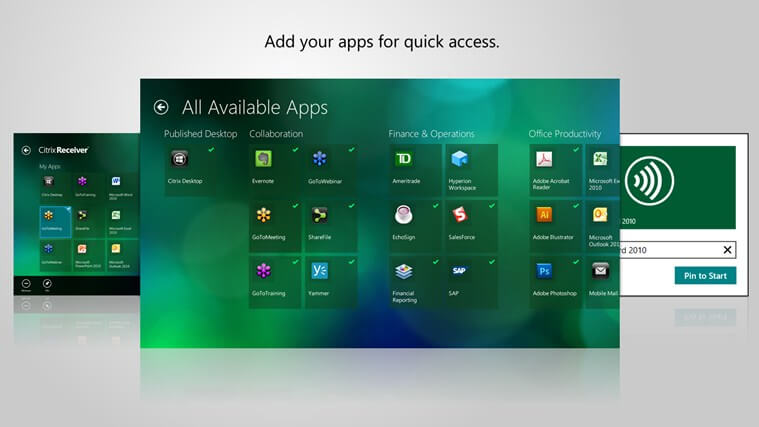This screenshot has height=427, width=759.
Task: Select the Mobile Mail envelope icon
Action: 600,271
